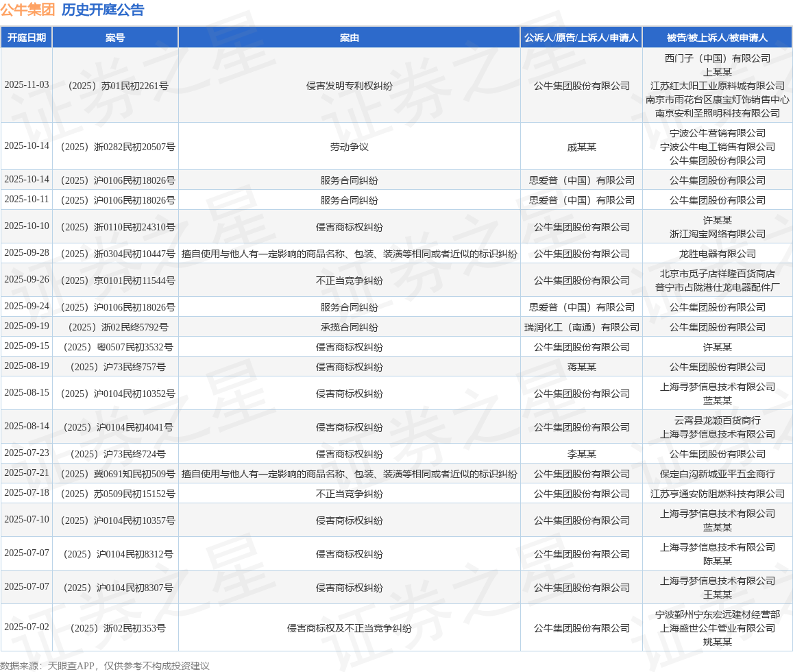Click defendant 王某某

pos(718,595)
